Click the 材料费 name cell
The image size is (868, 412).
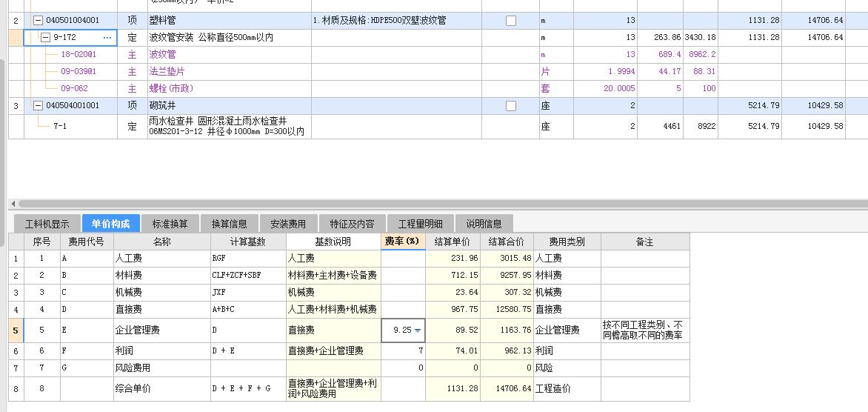tap(161, 275)
